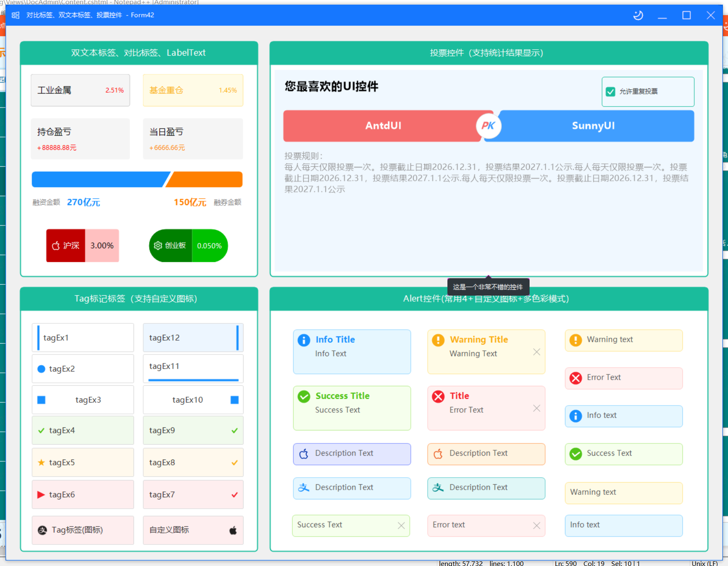728x566 pixels.
Task: Close the Warning Title alert
Action: [x=536, y=352]
